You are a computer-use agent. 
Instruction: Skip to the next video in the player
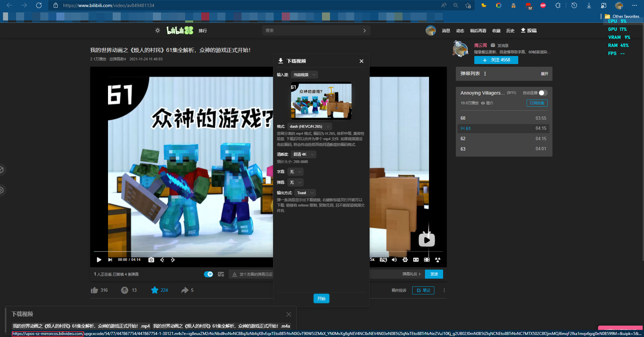pyautogui.click(x=110, y=260)
